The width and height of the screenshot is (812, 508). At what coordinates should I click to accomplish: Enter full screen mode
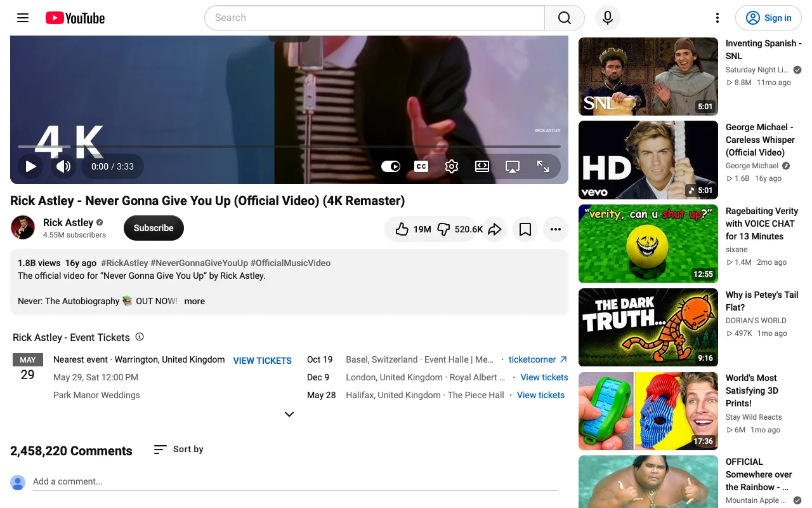pyautogui.click(x=543, y=166)
